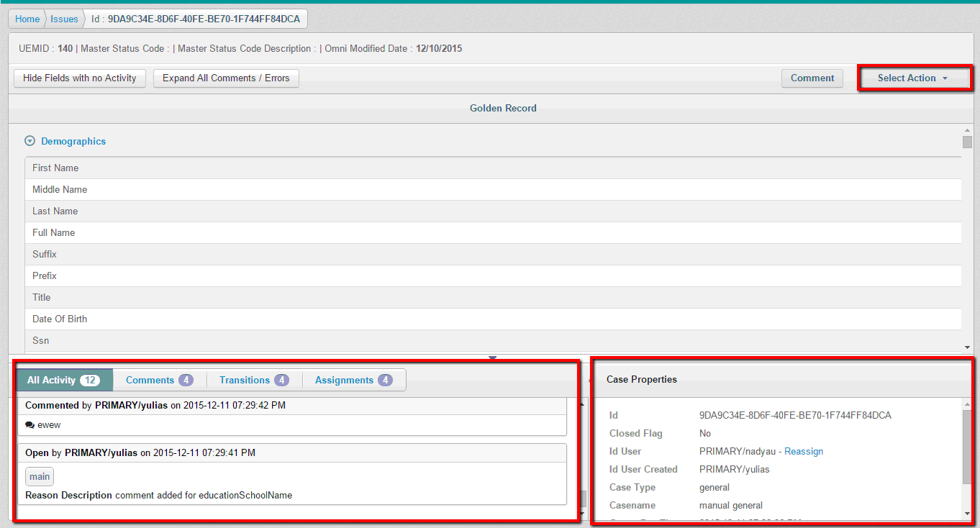Click the speech bubble icon beside ewew
Viewport: 980px width, 528px height.
point(30,425)
